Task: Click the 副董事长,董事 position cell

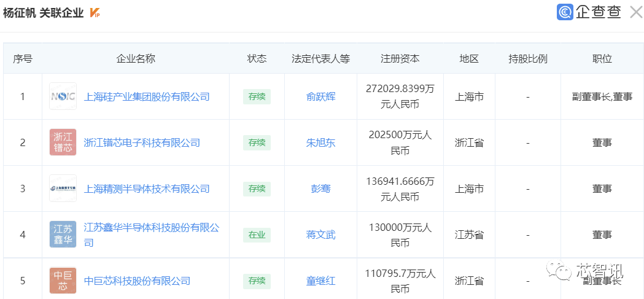Action: click(x=602, y=96)
